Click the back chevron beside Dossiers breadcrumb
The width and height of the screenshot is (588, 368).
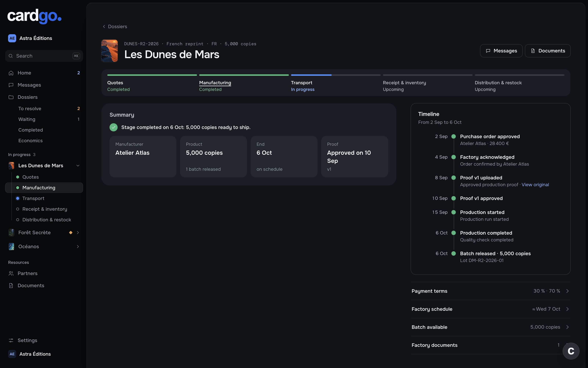point(104,26)
